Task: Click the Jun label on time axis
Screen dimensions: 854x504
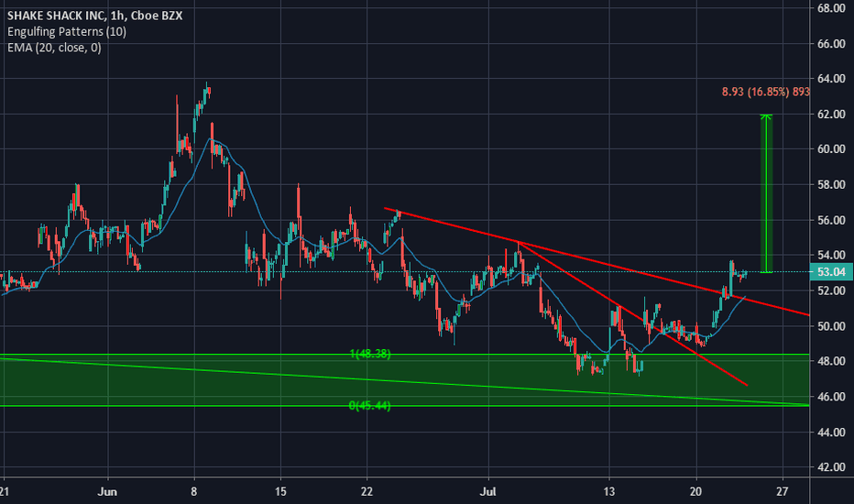Action: tap(107, 491)
